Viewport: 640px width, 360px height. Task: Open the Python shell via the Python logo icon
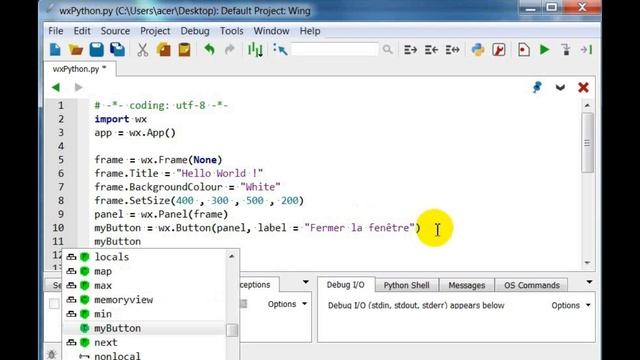(x=478, y=50)
